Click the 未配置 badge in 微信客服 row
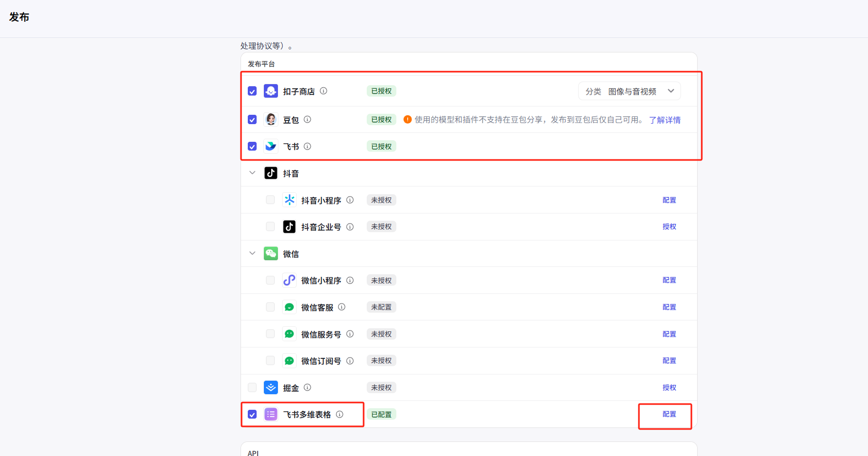Image resolution: width=868 pixels, height=456 pixels. (x=382, y=307)
